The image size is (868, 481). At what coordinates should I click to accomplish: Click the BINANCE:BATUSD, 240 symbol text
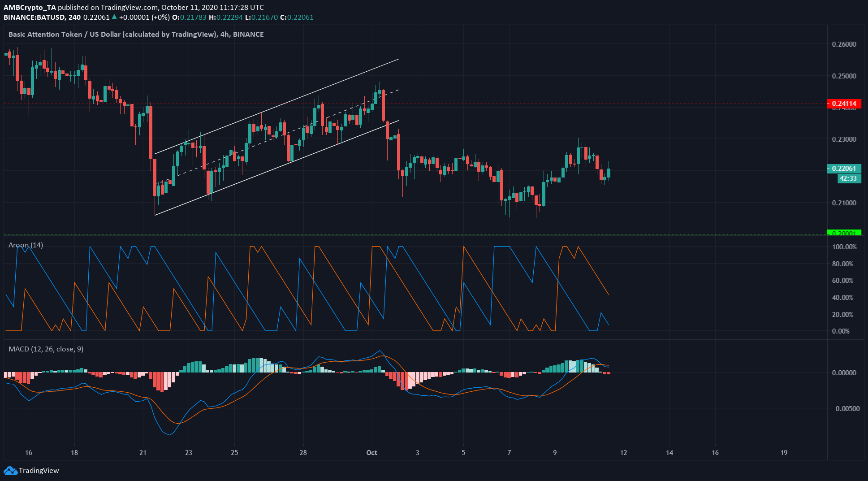pos(42,17)
